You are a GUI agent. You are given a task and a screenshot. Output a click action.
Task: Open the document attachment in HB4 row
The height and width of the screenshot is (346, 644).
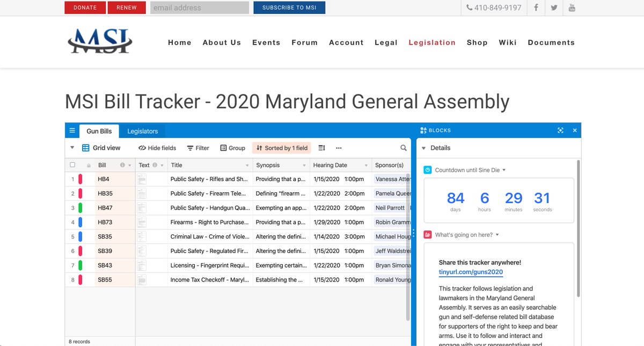pyautogui.click(x=142, y=179)
